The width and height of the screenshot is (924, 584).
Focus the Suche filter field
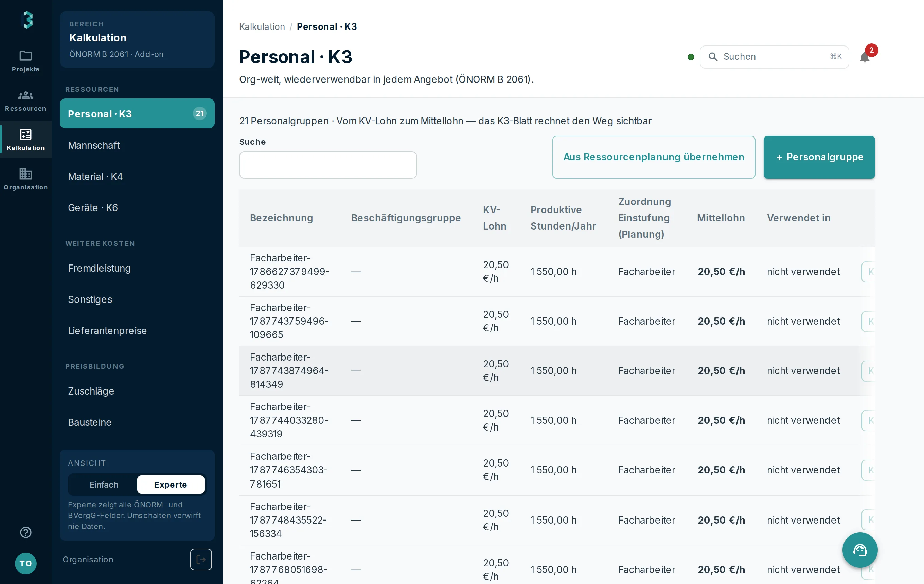point(328,165)
